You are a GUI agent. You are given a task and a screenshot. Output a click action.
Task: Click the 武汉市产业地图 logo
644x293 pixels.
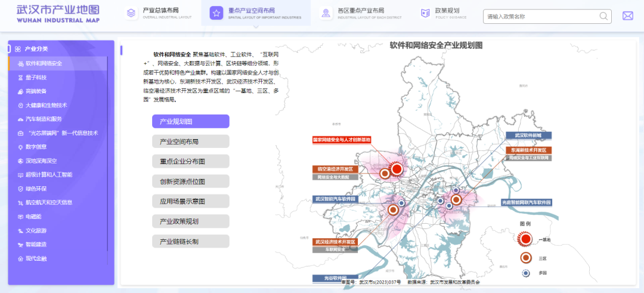click(x=58, y=14)
